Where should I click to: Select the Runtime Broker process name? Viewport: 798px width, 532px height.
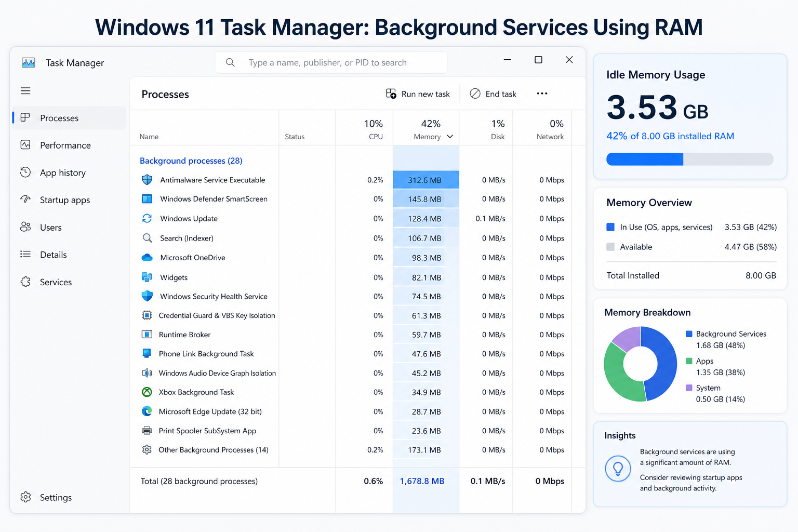coord(185,335)
